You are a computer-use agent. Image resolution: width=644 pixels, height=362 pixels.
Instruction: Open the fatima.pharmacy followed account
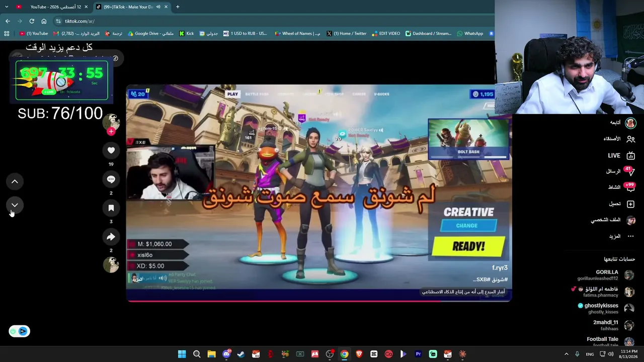[x=603, y=292]
